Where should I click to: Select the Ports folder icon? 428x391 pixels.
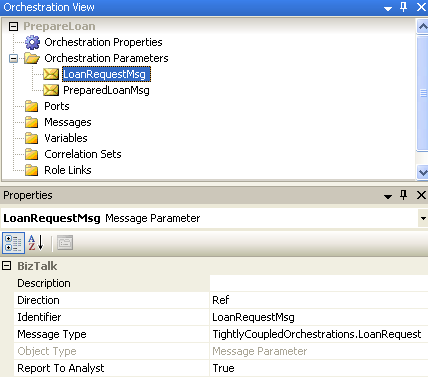[x=32, y=106]
